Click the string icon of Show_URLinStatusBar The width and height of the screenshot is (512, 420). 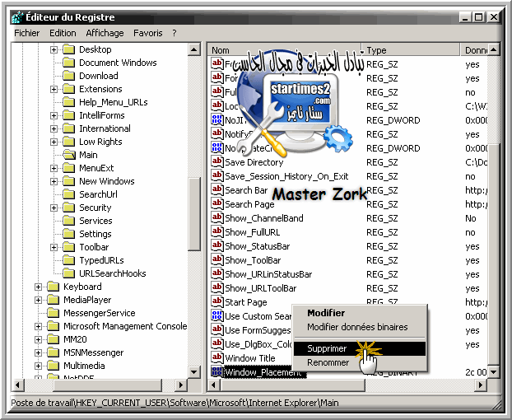coord(217,273)
